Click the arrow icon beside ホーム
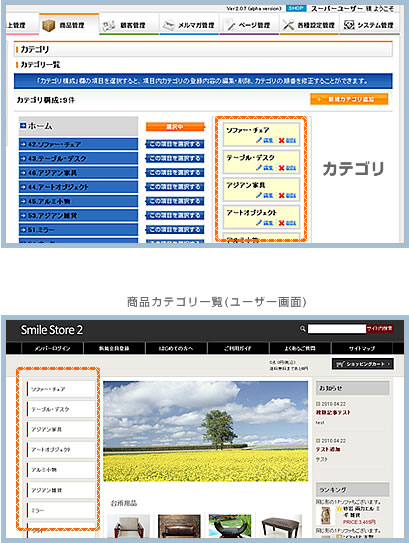The height and width of the screenshot is (543, 409). pos(23,126)
